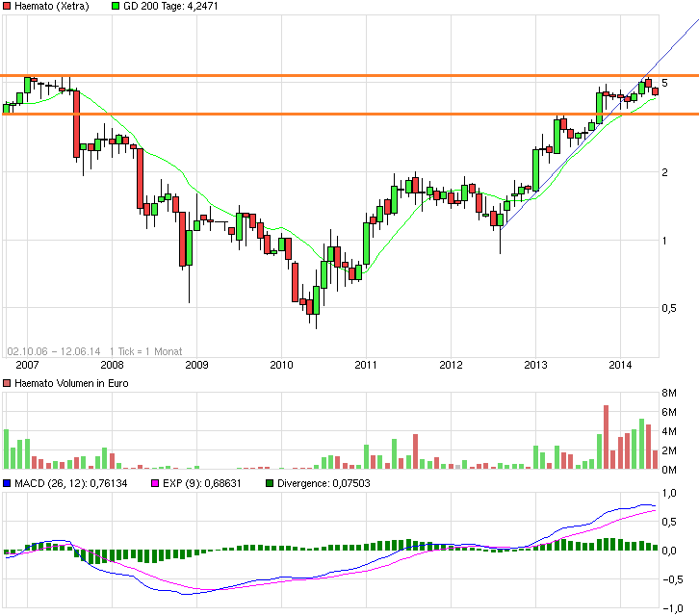Viewport: 699px width, 616px height.
Task: Click the Haemato Volumen in Euro legend swatch
Action: [x=8, y=383]
